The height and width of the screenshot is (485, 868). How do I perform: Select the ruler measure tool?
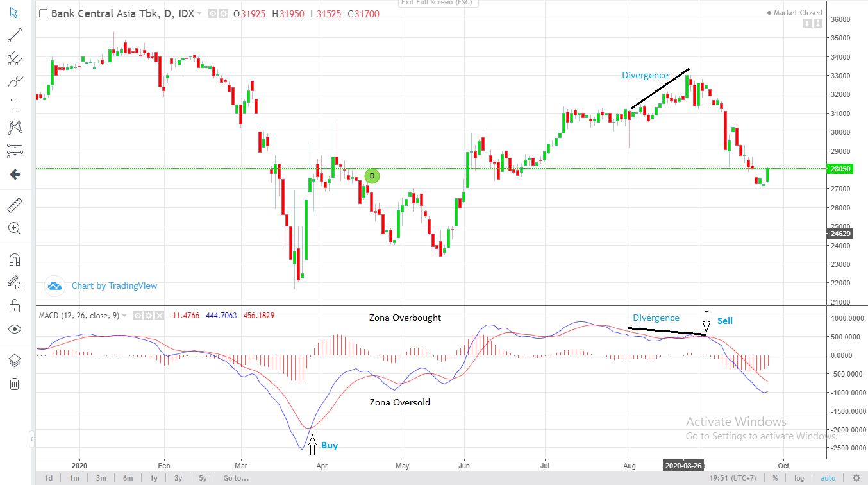click(15, 205)
